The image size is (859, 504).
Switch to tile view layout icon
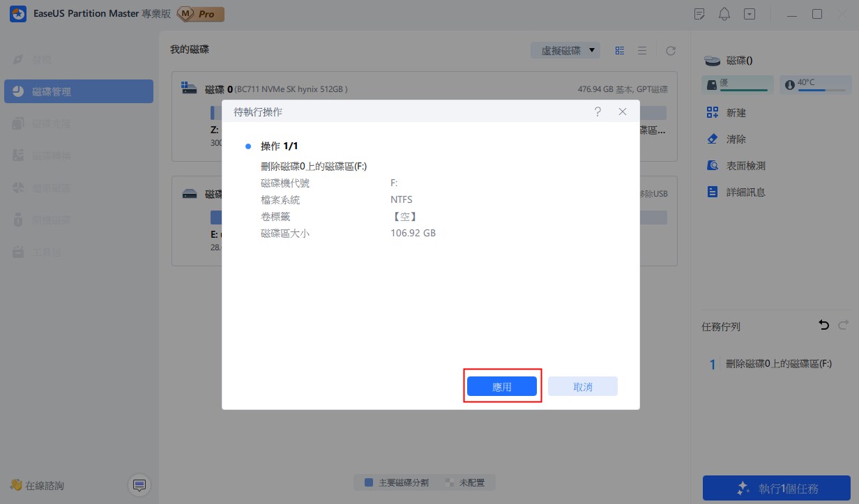point(619,50)
